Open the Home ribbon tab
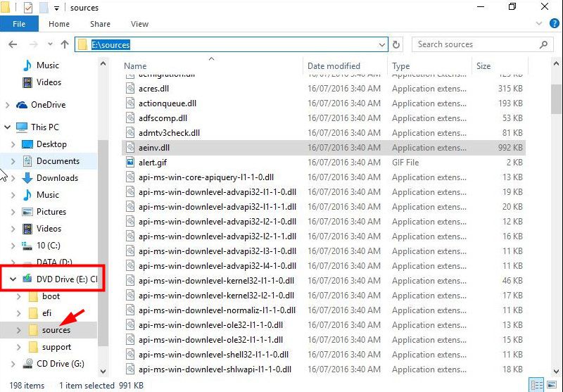This screenshot has width=563, height=392. (59, 24)
